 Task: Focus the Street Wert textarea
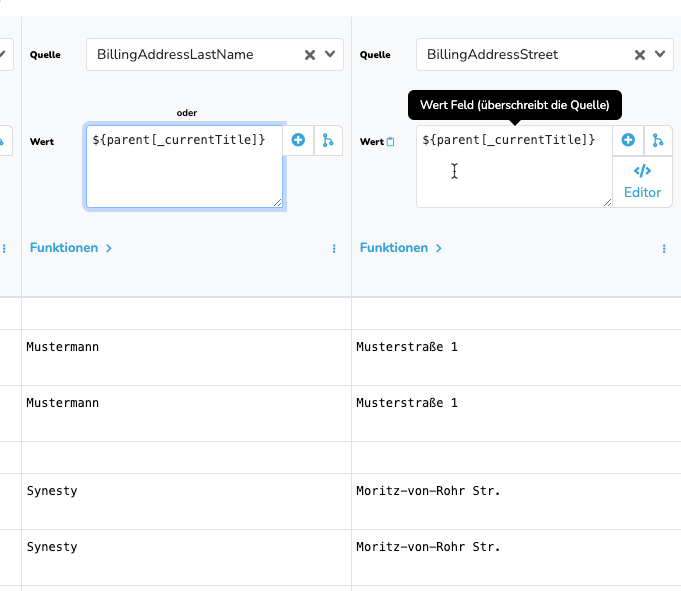pos(514,166)
